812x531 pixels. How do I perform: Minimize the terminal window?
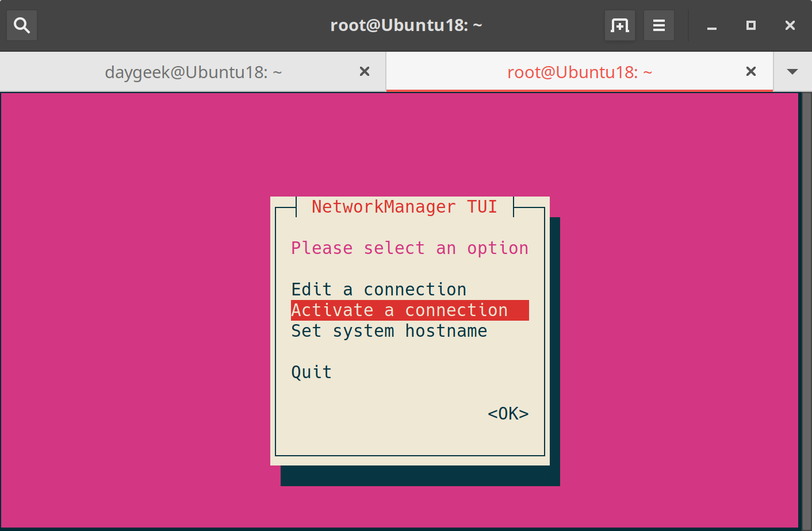711,25
